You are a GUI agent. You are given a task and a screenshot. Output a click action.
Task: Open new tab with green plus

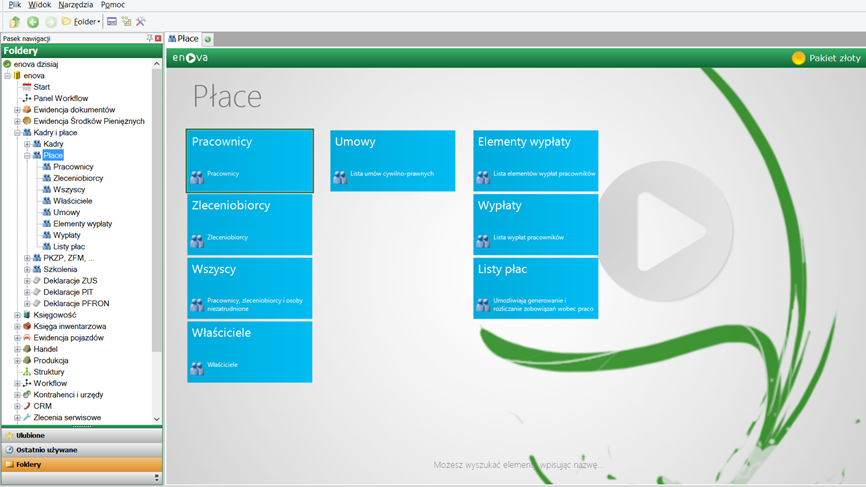208,39
